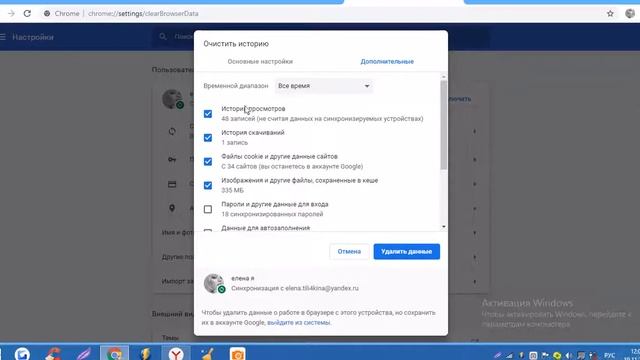
Task: Open the purple feather app in taskbar
Action: 84,353
